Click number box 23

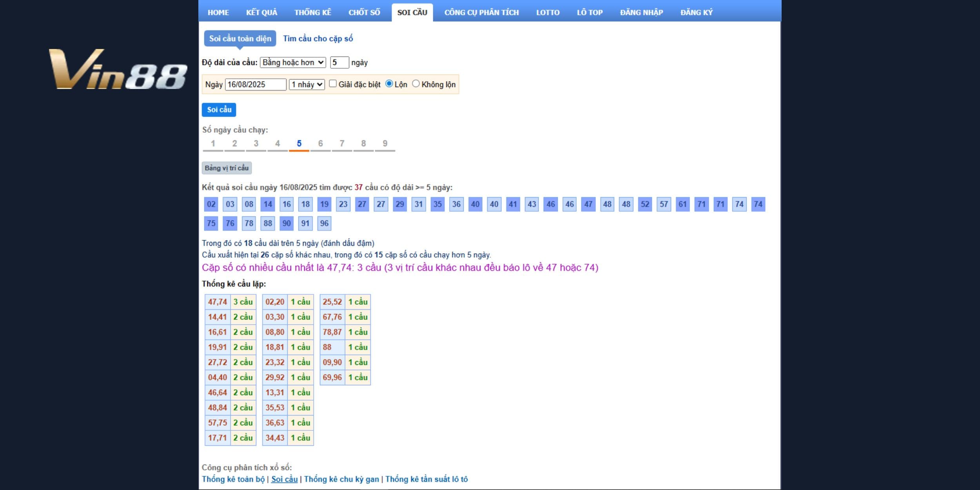[x=343, y=204]
